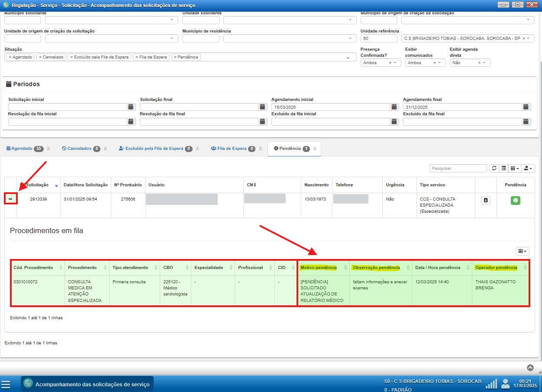Open the export data dropdown

point(529,168)
